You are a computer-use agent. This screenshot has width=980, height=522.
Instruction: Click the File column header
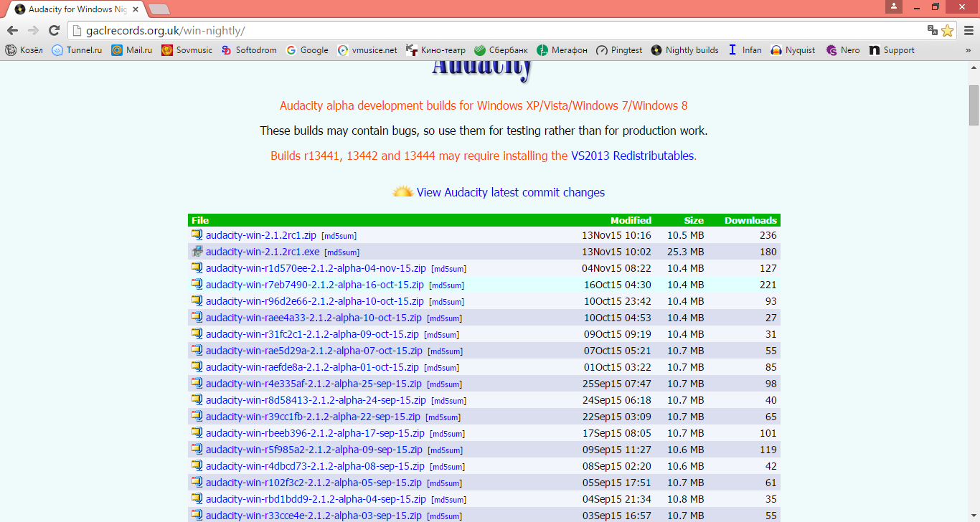[x=200, y=220]
